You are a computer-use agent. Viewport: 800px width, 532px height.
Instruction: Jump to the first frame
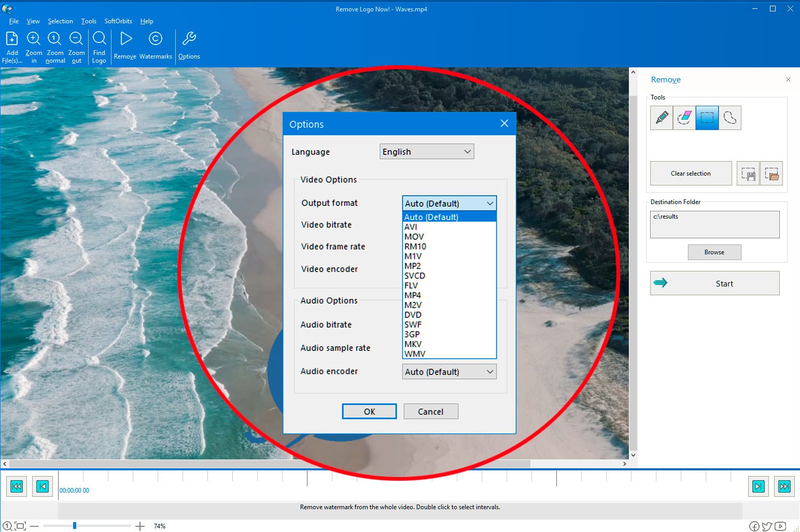pos(17,486)
